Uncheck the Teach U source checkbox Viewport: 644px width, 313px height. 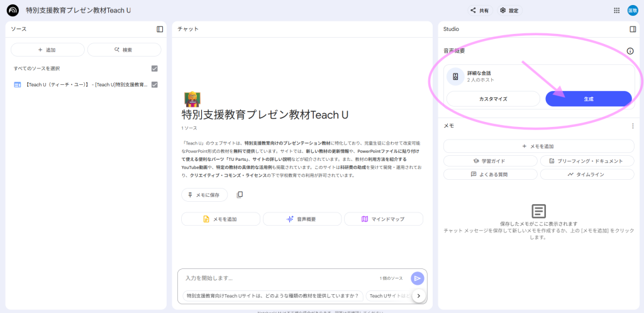click(155, 84)
